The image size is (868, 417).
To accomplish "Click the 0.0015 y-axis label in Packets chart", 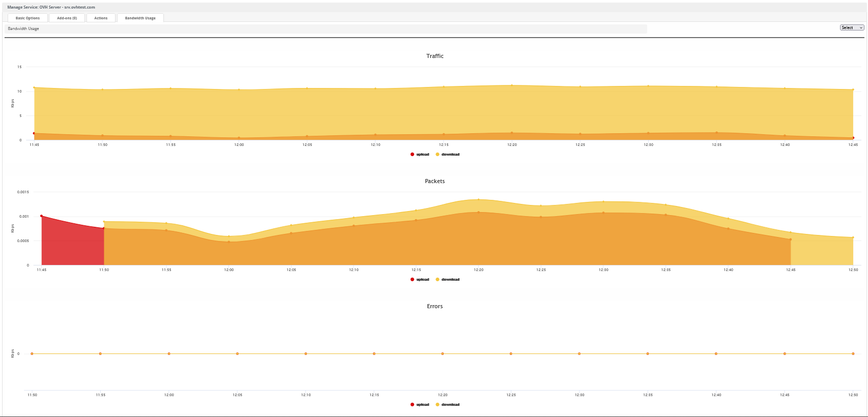I will pyautogui.click(x=23, y=192).
